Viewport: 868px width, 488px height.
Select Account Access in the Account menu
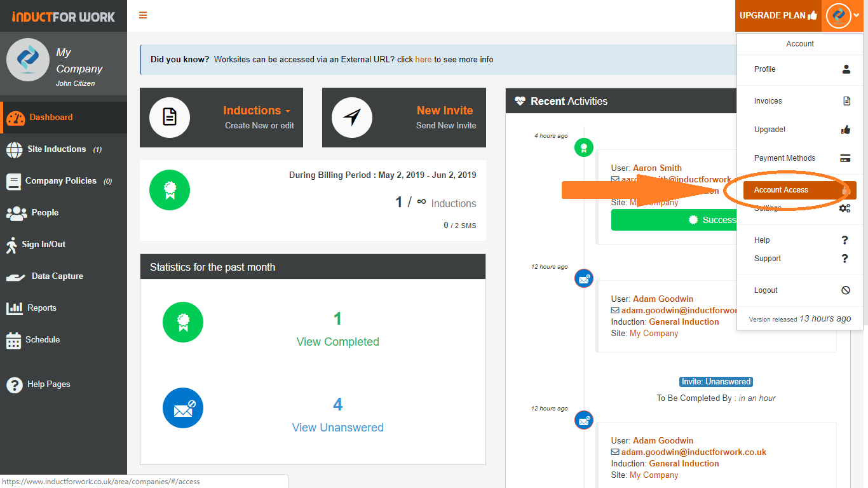(800, 190)
